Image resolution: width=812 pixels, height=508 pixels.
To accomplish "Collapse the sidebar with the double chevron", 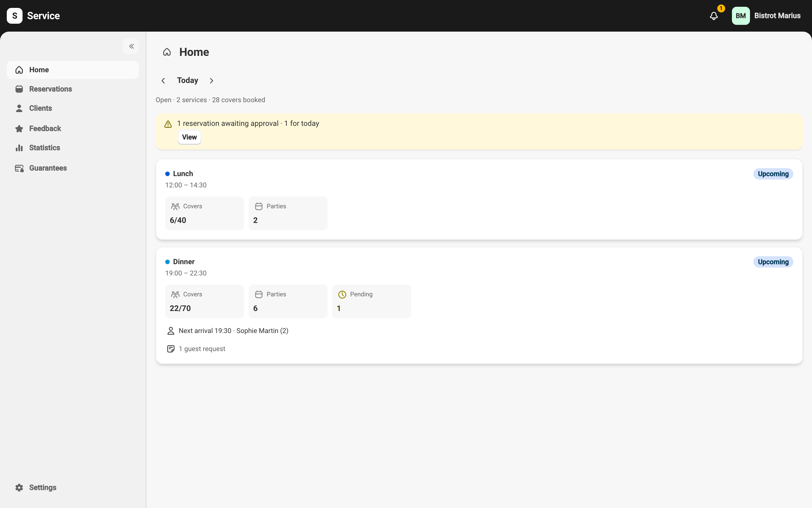I will tap(131, 46).
